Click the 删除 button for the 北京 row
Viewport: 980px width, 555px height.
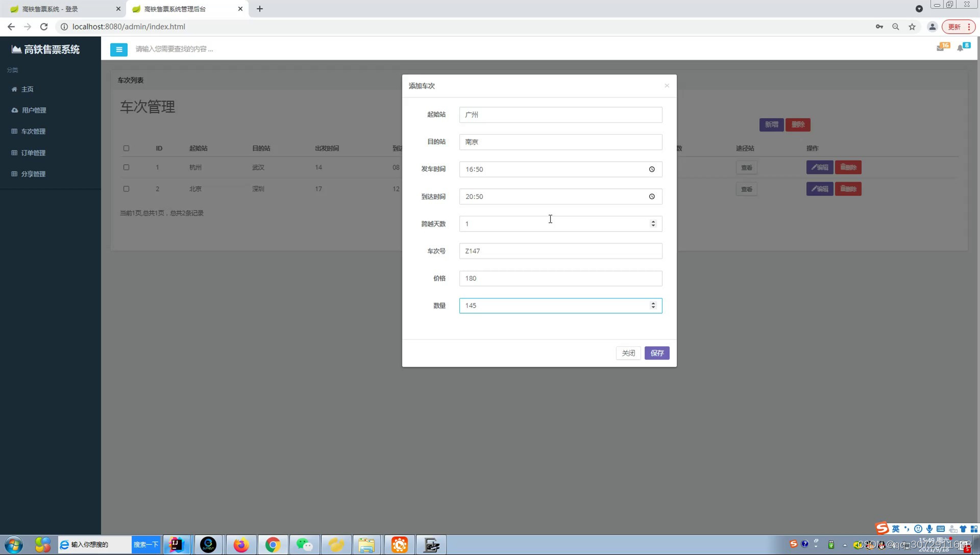pos(848,189)
